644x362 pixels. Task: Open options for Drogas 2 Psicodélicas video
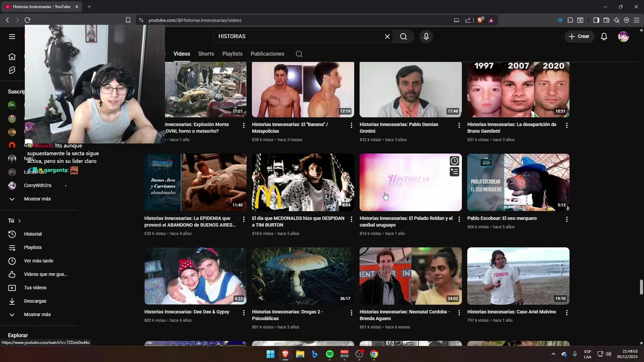point(352,313)
